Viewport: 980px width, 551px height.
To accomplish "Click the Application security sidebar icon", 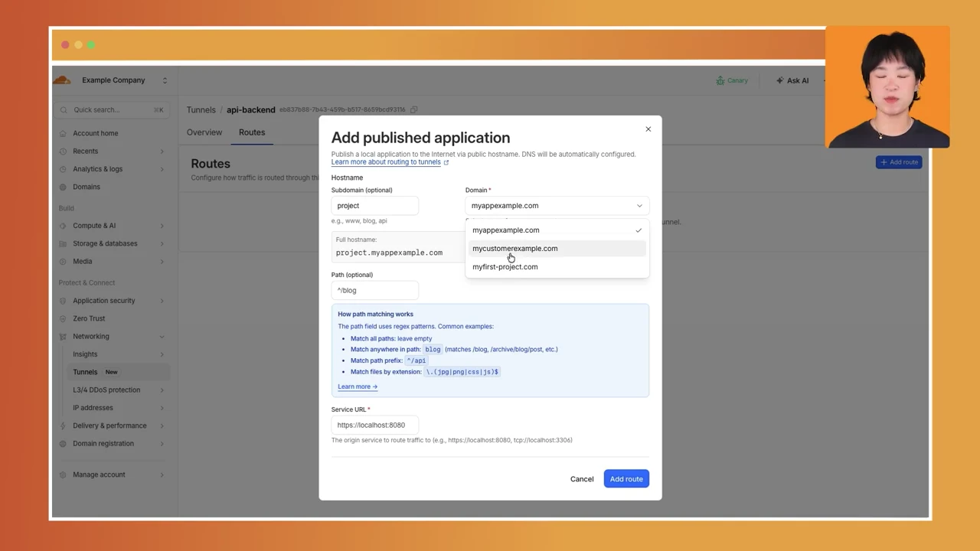I will (x=63, y=301).
